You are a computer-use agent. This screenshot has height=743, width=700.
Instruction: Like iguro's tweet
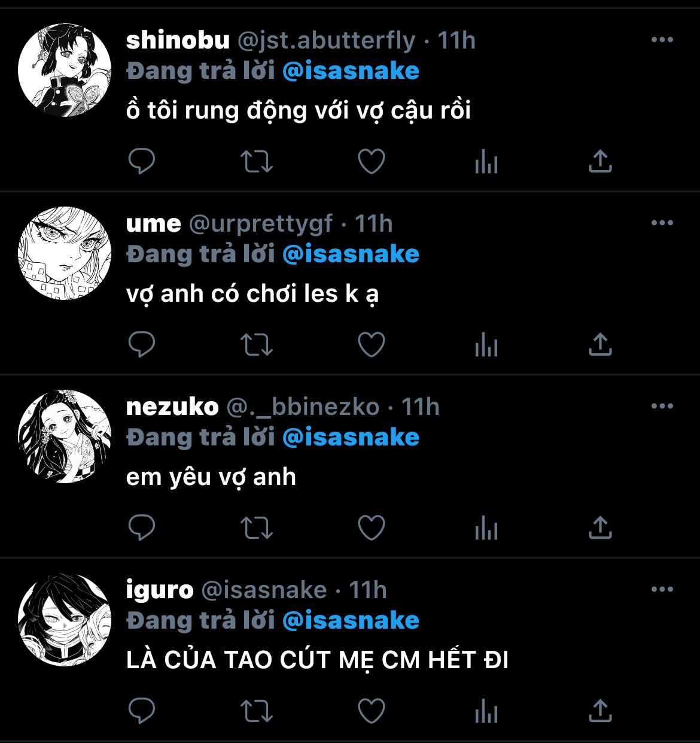371,711
